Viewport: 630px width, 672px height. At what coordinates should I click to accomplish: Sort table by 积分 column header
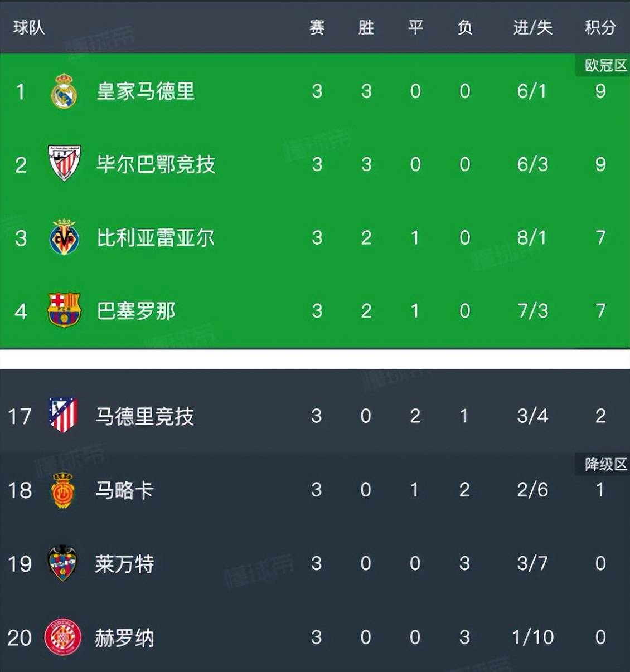click(x=600, y=27)
